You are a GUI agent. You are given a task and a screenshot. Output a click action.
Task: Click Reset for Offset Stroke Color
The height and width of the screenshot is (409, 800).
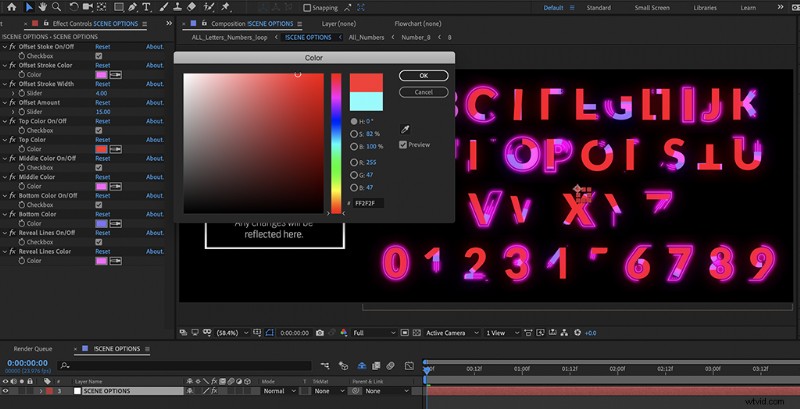tap(103, 65)
